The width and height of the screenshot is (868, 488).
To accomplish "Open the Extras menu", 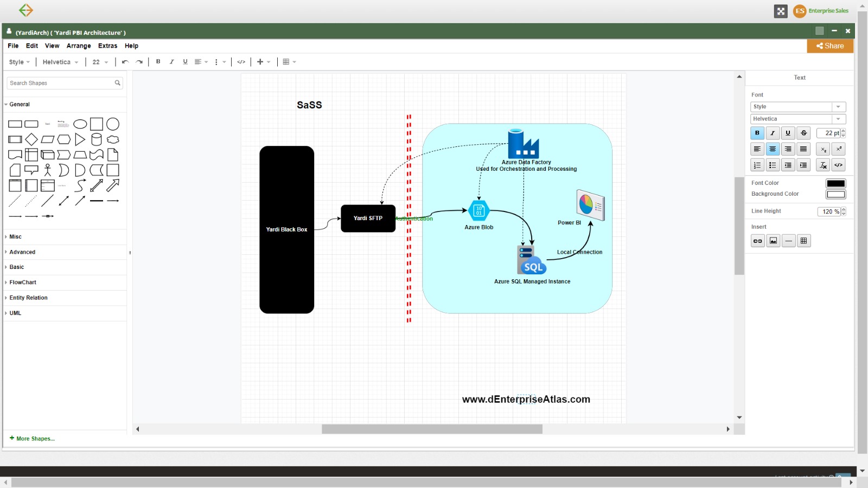I will (x=107, y=46).
